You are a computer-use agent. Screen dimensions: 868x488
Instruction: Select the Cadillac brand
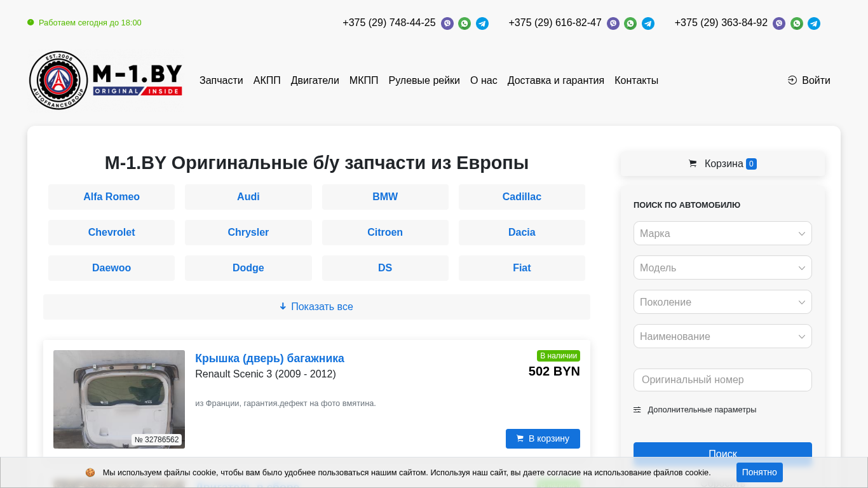click(x=522, y=197)
